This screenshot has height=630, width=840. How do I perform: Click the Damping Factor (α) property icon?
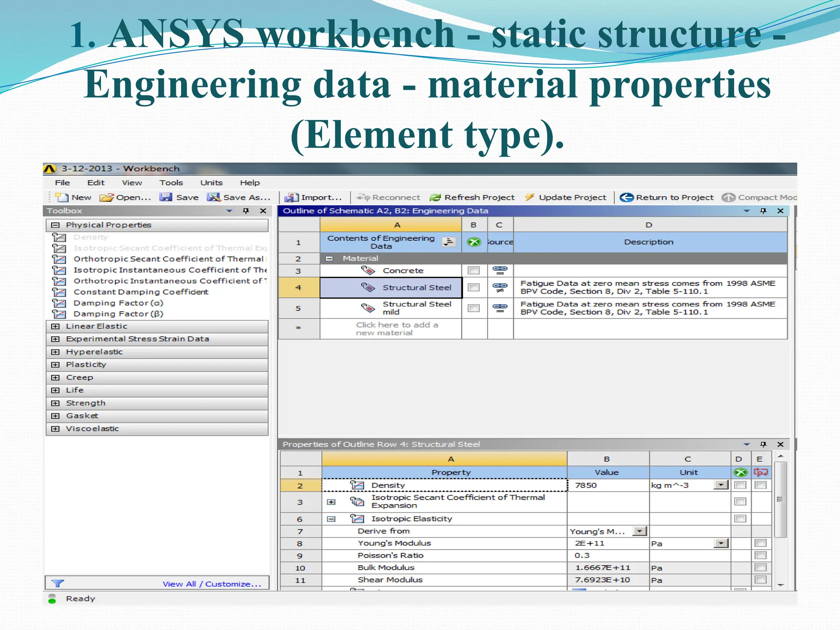click(x=59, y=303)
